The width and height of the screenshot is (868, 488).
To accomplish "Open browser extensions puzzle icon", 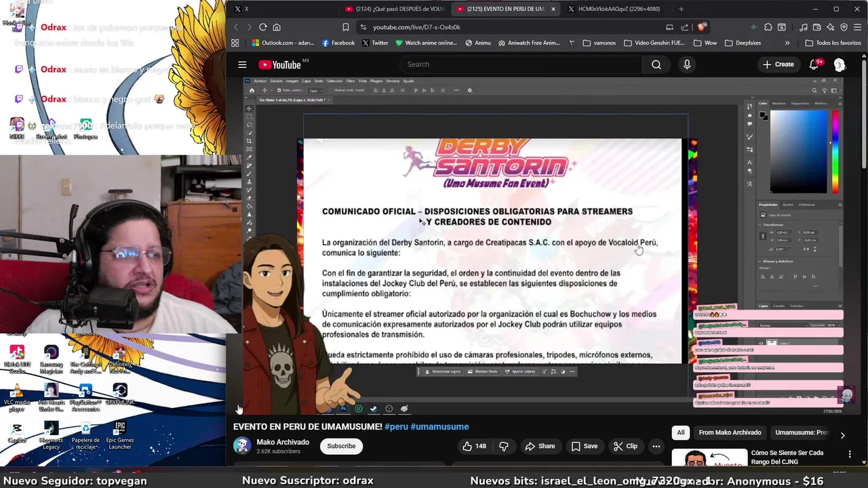I will [x=768, y=27].
